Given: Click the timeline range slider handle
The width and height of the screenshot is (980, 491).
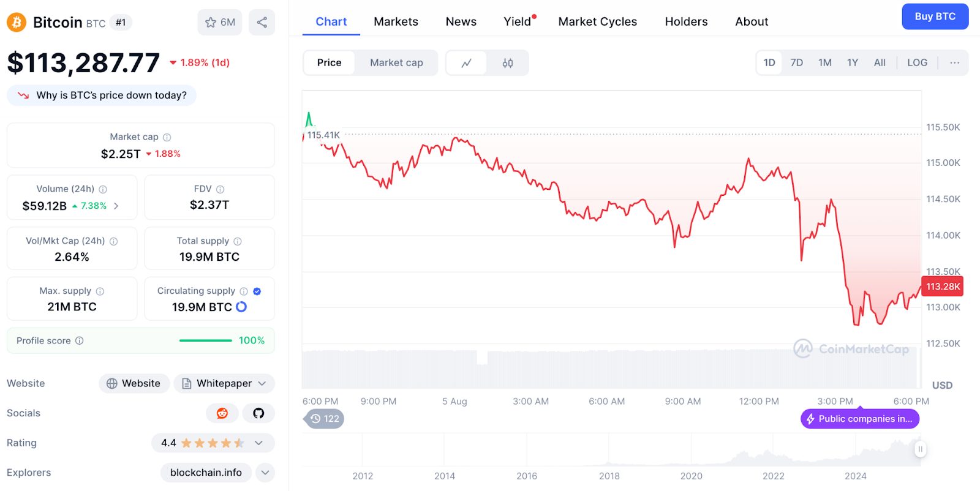Looking at the screenshot, I should [x=919, y=449].
